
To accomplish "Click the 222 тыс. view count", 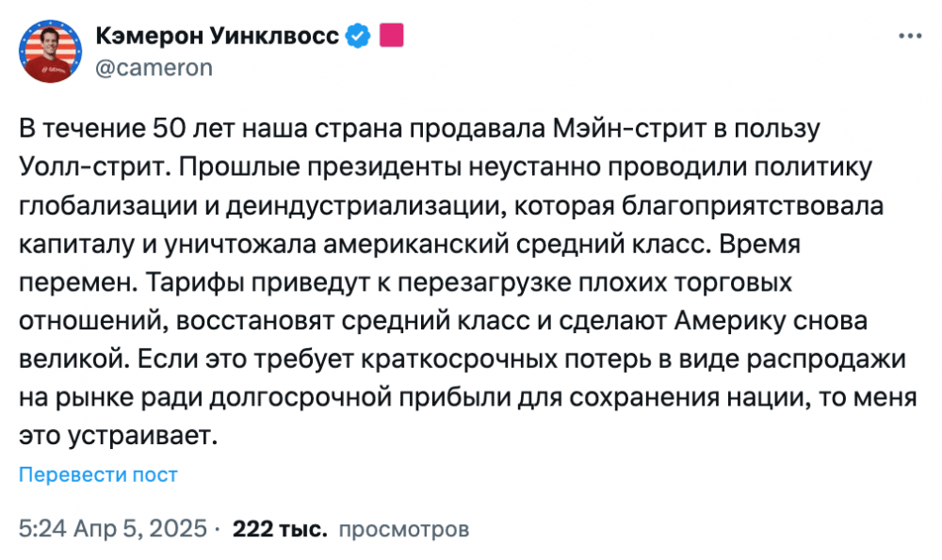I will tap(280, 529).
